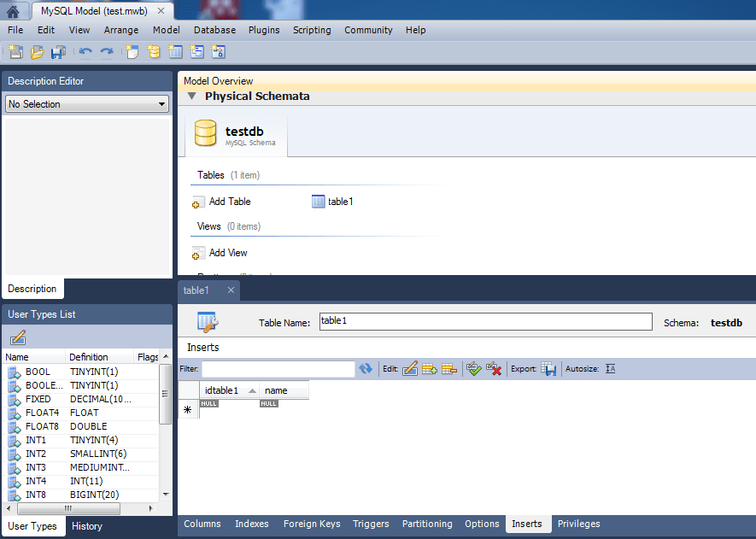The width and height of the screenshot is (756, 539).
Task: Add a new table via toolbar
Action: click(x=175, y=51)
